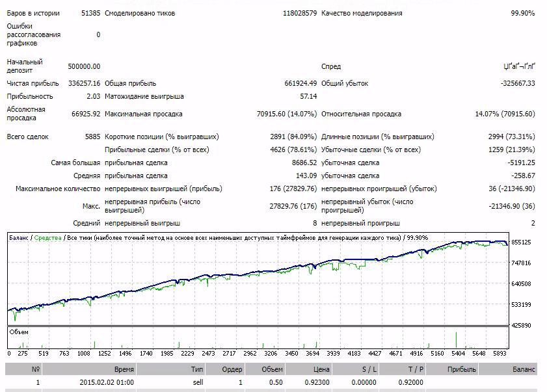Image resolution: width=547 pixels, height=392 pixels.
Task: Click the 533199 y-axis label
Action: (521, 305)
